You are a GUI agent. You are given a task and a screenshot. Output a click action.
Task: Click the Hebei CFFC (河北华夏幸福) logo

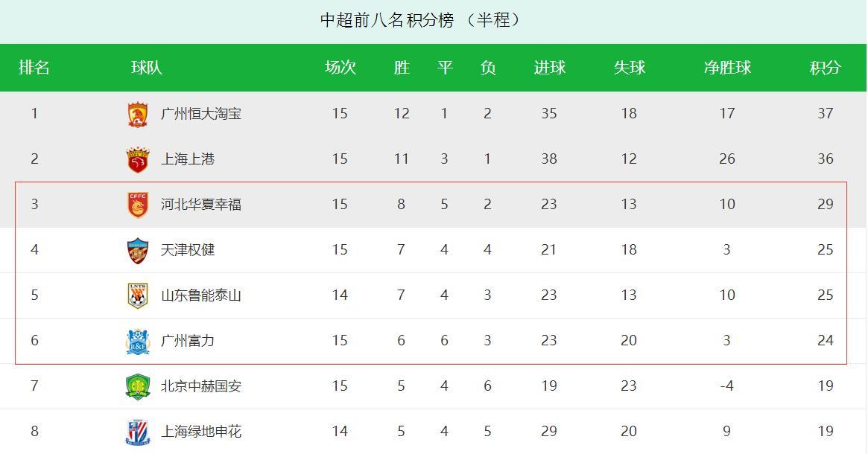coord(137,205)
